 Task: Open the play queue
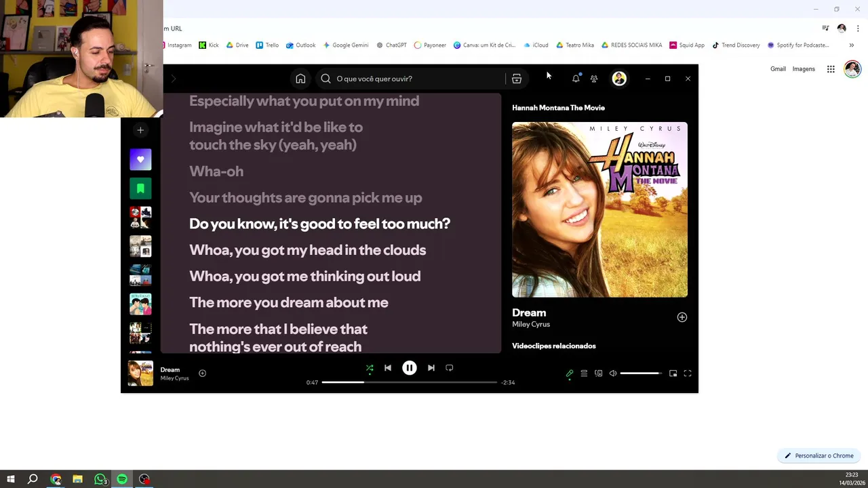coord(584,373)
